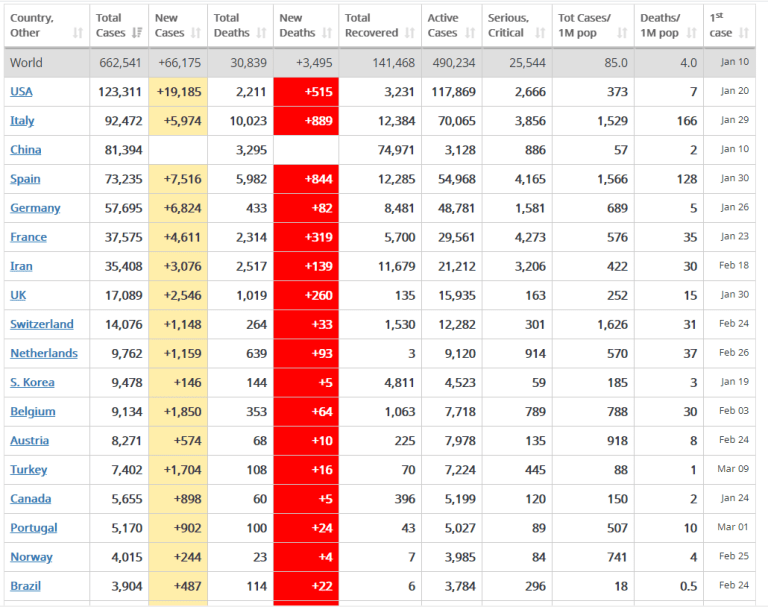Open the Austria country link
This screenshot has width=768, height=607.
click(x=29, y=440)
